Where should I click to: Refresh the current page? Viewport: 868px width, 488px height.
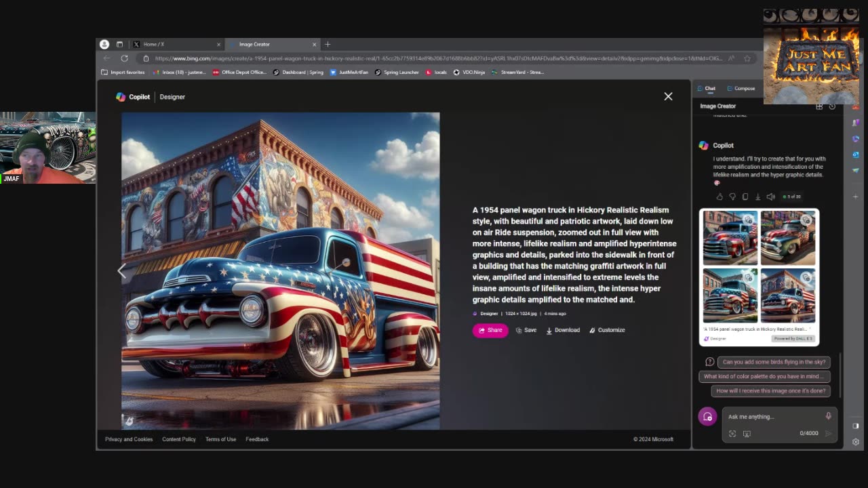[x=125, y=58]
